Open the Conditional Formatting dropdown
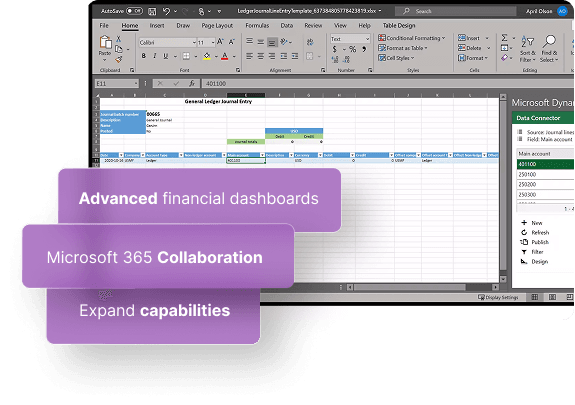This screenshot has height=405, width=575. (x=411, y=38)
